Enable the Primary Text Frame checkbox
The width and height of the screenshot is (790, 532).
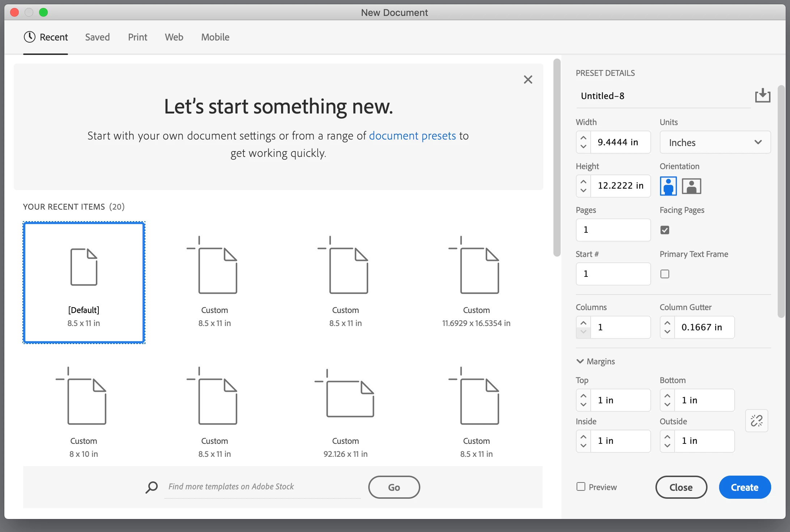[664, 274]
